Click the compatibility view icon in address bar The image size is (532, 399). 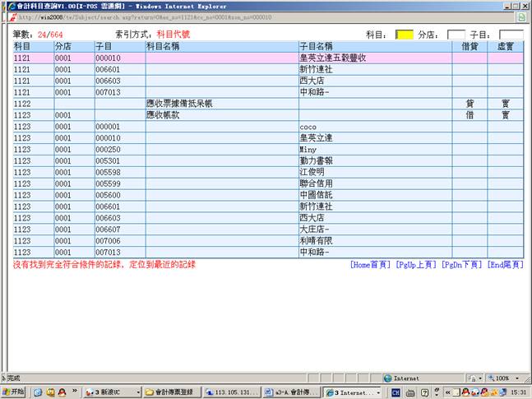tap(522, 16)
